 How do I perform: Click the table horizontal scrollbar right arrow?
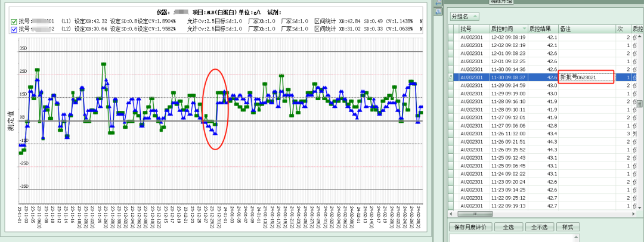633,214
